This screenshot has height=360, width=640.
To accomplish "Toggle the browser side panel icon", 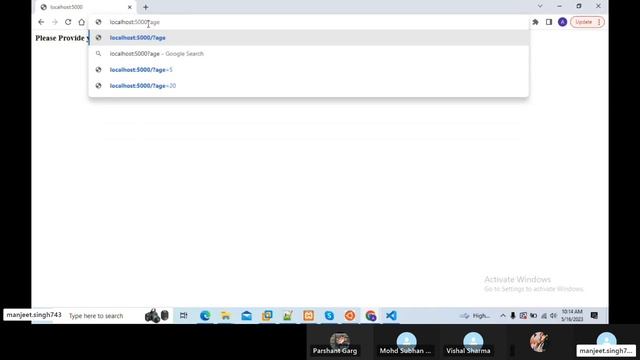I will pyautogui.click(x=549, y=22).
